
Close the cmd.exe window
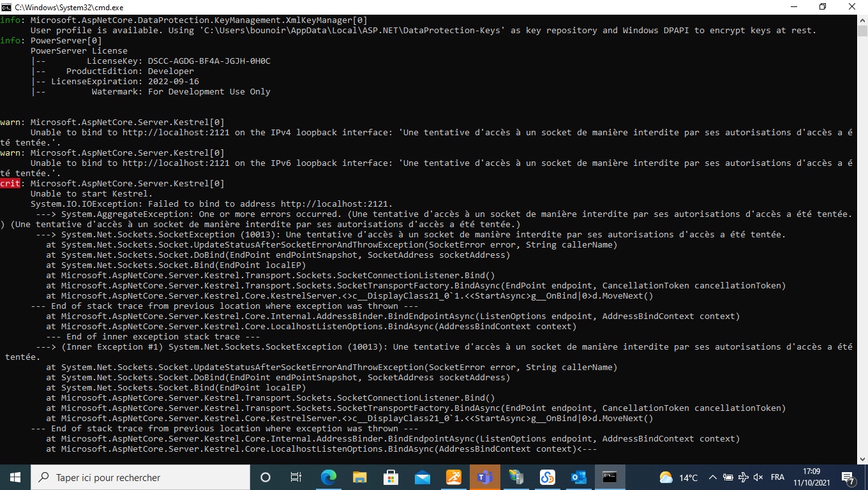pyautogui.click(x=853, y=7)
